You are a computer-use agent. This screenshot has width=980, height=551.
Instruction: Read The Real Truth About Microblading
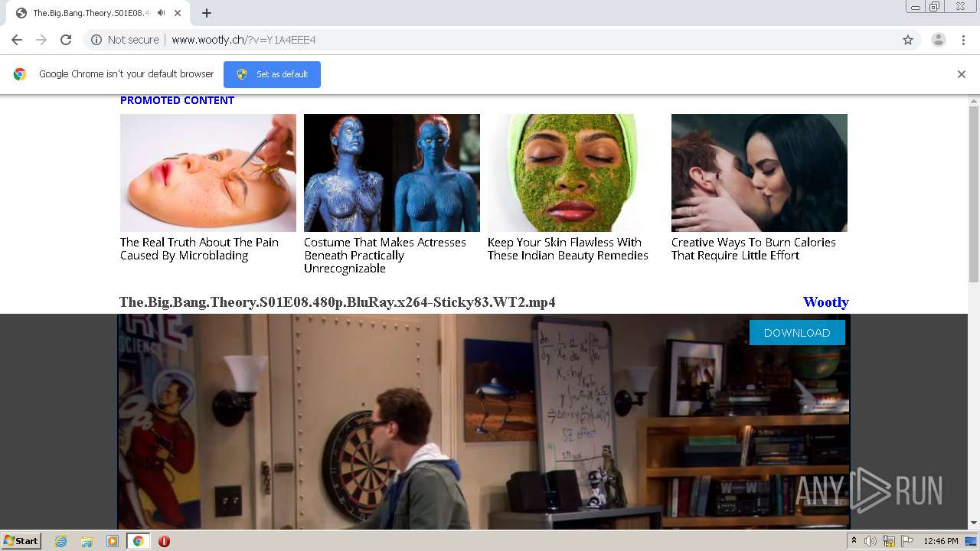pyautogui.click(x=199, y=249)
